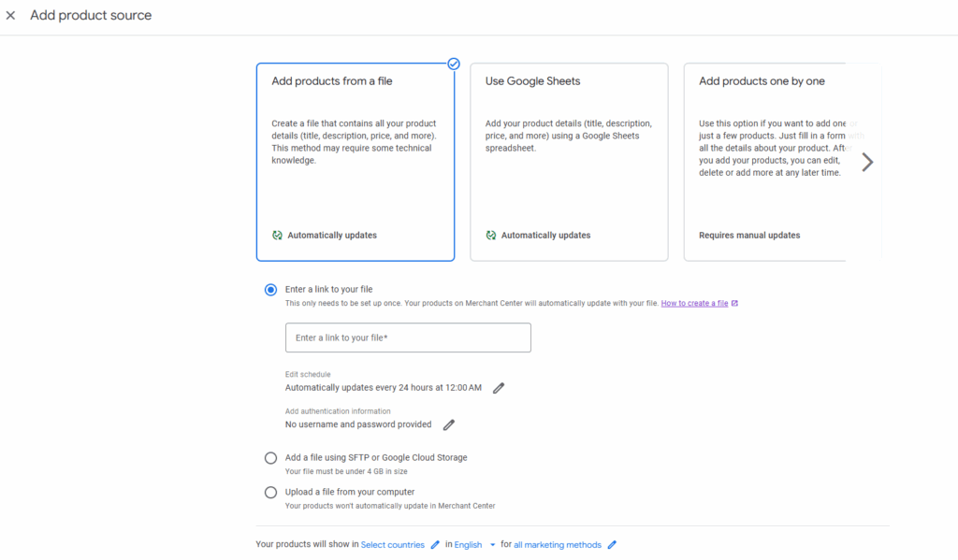
Task: Edit the update schedule with the pencil icon
Action: tap(499, 386)
